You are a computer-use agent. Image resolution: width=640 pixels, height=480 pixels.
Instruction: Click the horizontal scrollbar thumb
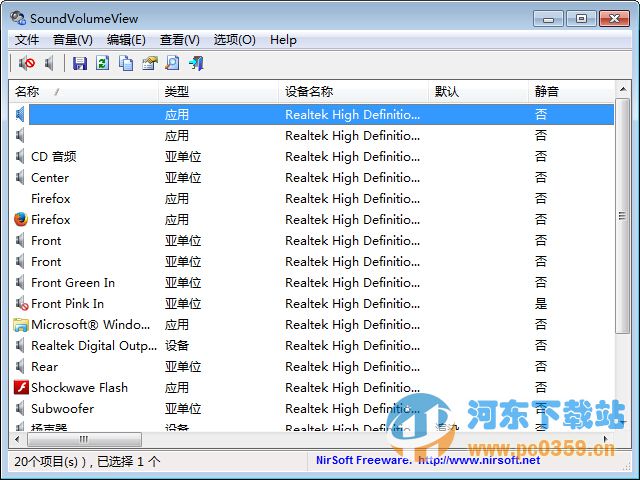click(84, 440)
